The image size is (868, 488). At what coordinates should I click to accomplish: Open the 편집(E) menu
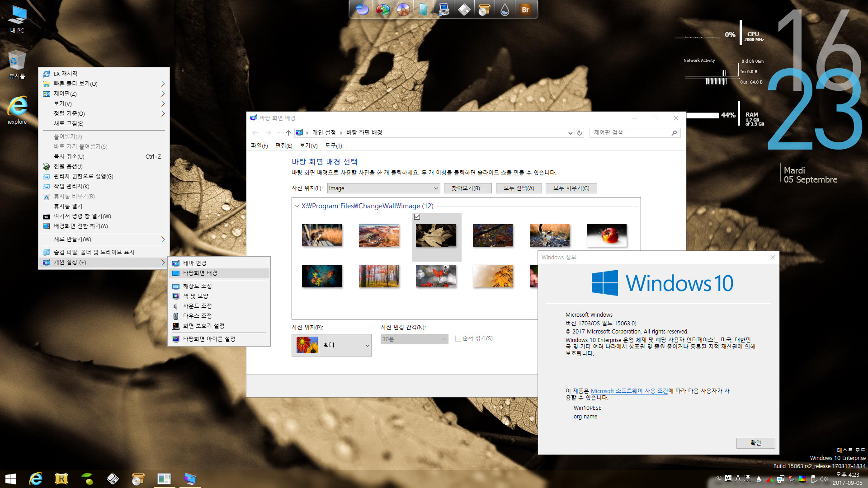(283, 145)
